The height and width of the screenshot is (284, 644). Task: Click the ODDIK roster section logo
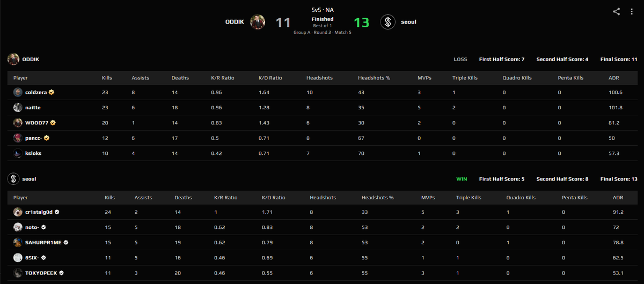click(13, 59)
